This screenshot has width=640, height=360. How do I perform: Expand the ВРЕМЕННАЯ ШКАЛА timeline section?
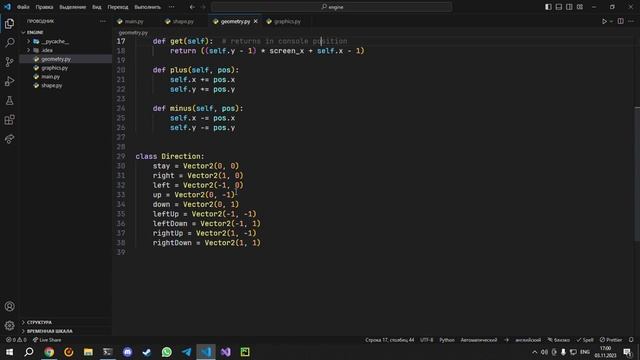tap(49, 331)
